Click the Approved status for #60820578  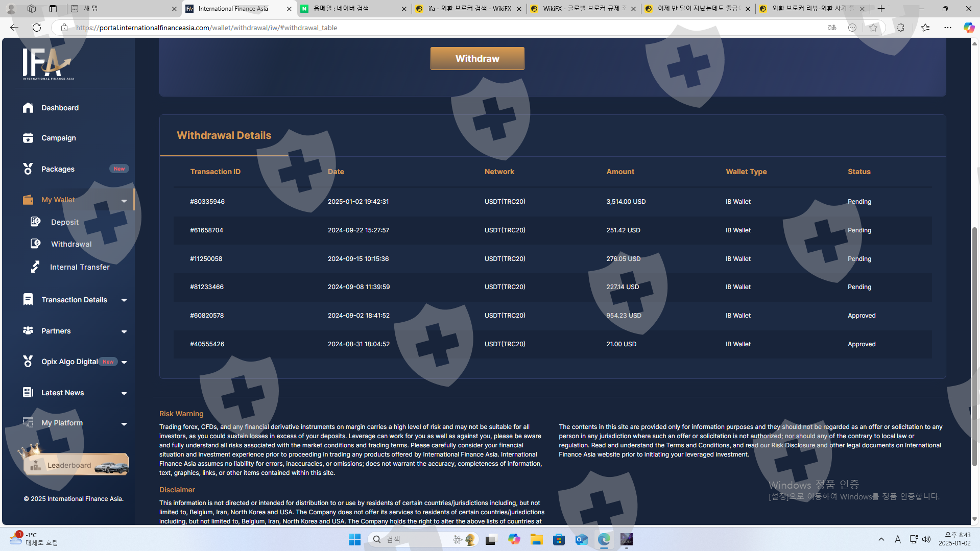(x=862, y=316)
